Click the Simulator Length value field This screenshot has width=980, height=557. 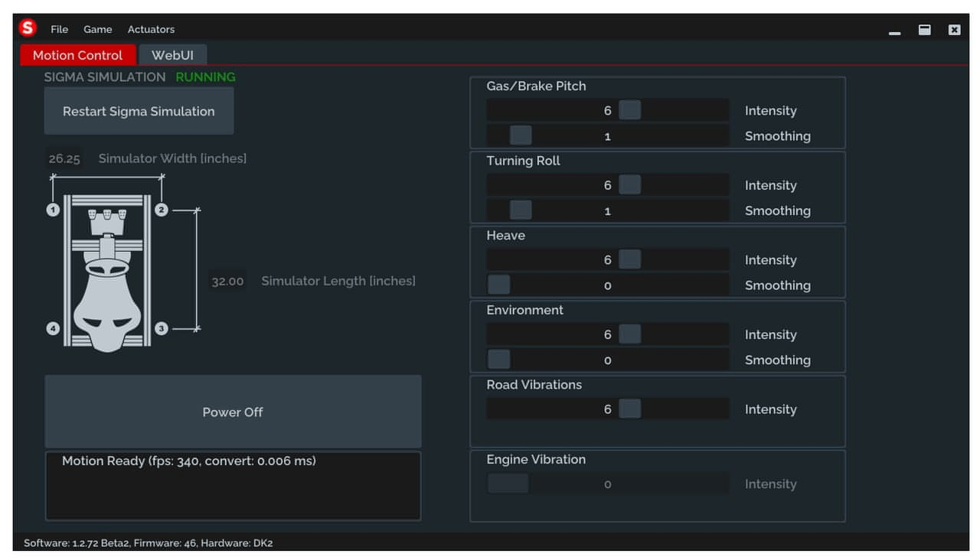pos(227,281)
